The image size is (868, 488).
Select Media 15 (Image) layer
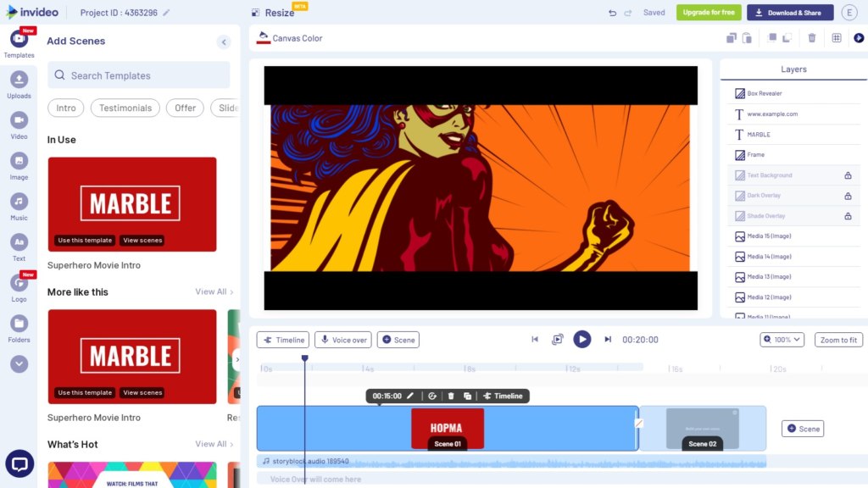coord(793,236)
